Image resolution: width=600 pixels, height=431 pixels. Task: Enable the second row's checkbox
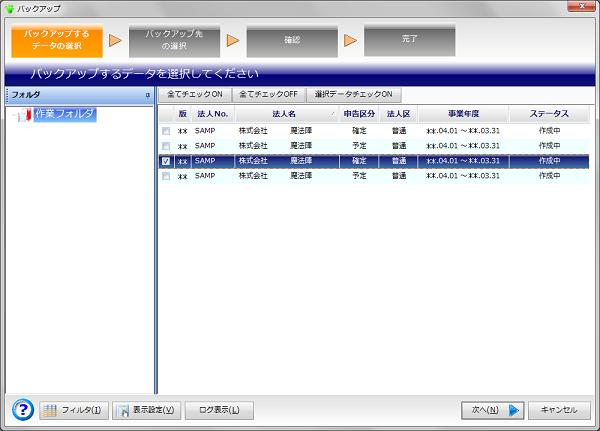point(166,146)
